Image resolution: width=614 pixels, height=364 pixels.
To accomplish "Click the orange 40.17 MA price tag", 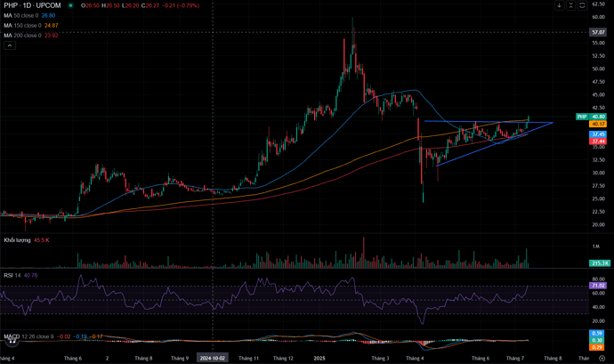I will (598, 124).
